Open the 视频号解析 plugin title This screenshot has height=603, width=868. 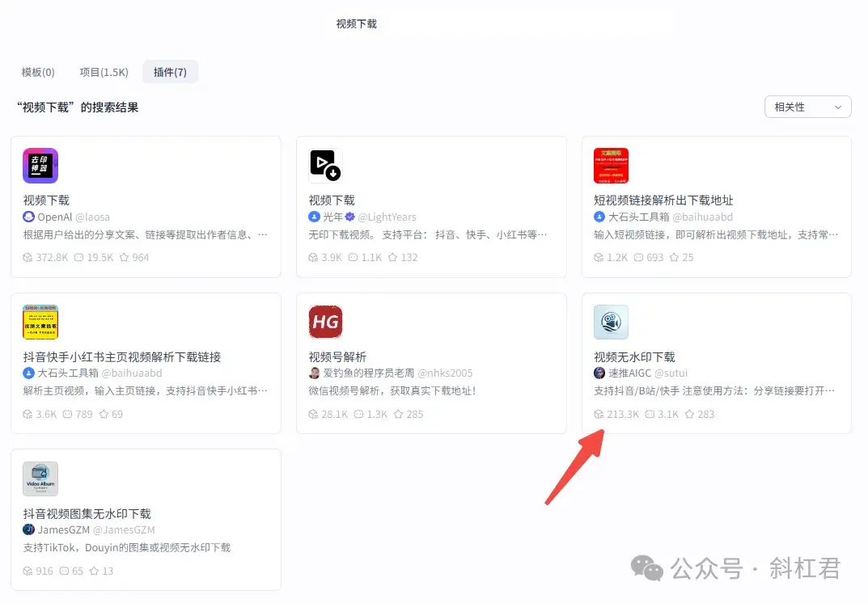[337, 356]
